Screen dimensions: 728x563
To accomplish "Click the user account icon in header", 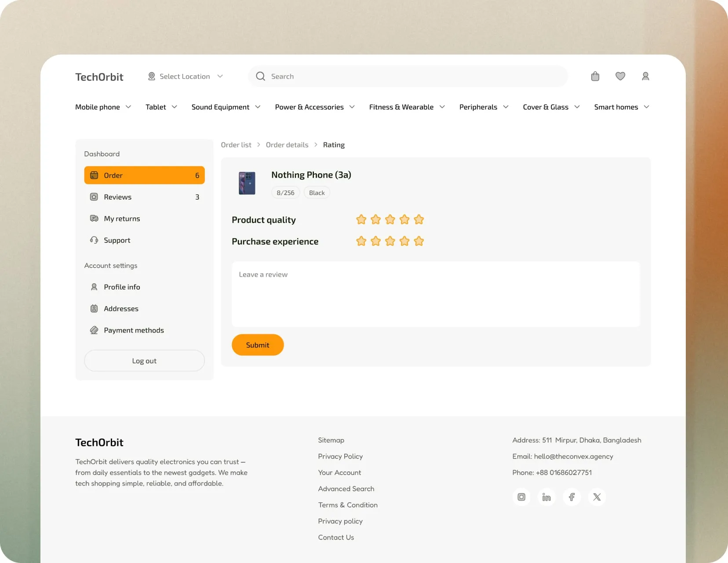I will point(645,77).
